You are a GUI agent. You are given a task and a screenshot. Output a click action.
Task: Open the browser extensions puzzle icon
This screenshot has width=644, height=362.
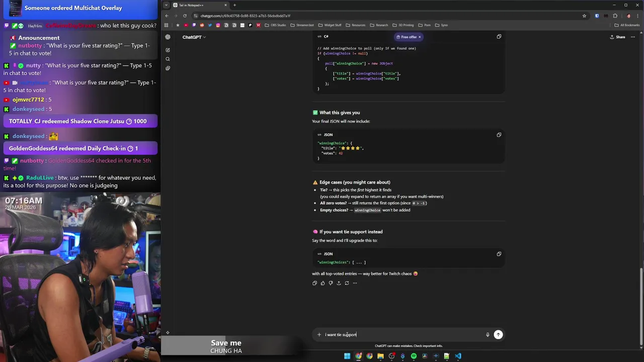(x=615, y=16)
